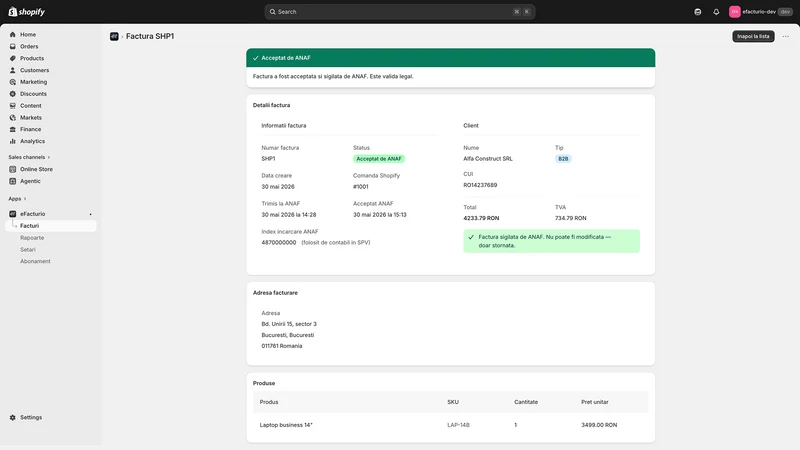Screen dimensions: 800x450
Task: Click the TVA value 734.79 RON
Action: click(x=570, y=218)
